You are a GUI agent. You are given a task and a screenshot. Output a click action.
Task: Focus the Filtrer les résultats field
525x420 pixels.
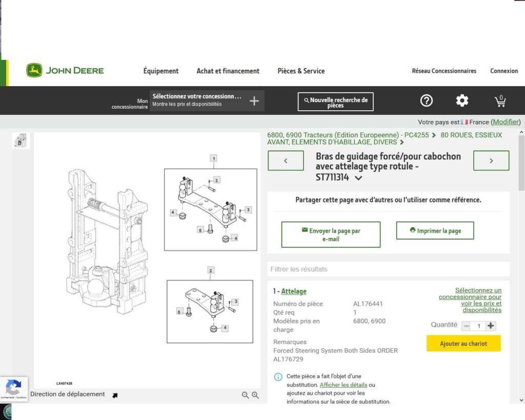pos(389,269)
